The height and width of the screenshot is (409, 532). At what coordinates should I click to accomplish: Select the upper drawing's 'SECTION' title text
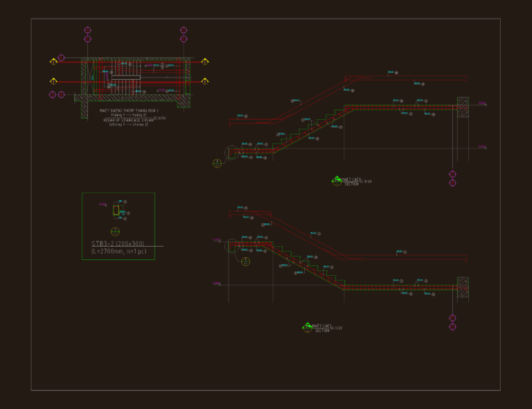[351, 184]
